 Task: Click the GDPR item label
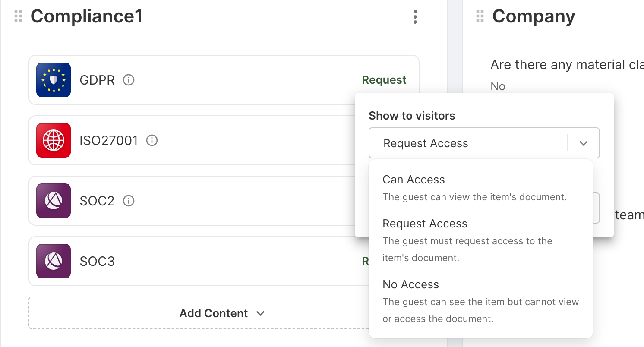(x=97, y=80)
